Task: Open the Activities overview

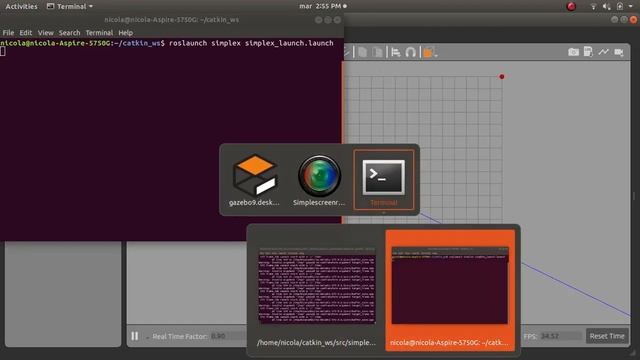Action: tap(21, 6)
